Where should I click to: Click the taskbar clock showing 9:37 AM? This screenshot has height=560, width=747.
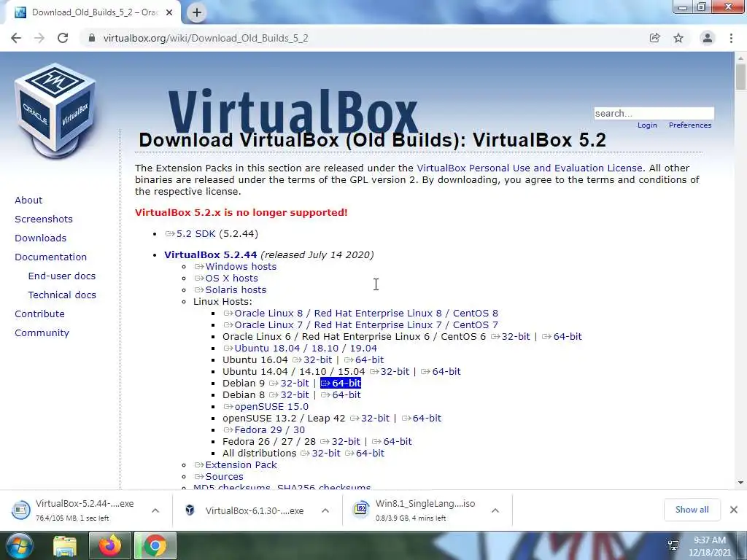click(709, 546)
